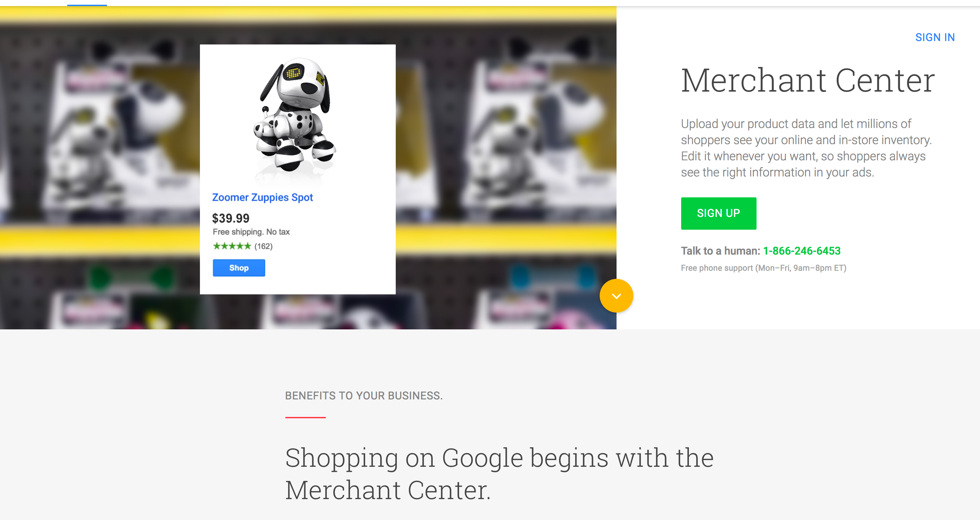Image resolution: width=980 pixels, height=520 pixels.
Task: Click the $39.99 price text
Action: [x=231, y=218]
